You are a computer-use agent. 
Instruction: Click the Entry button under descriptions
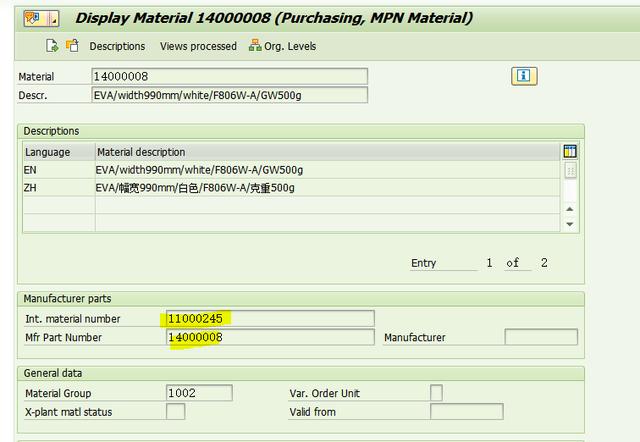click(444, 263)
